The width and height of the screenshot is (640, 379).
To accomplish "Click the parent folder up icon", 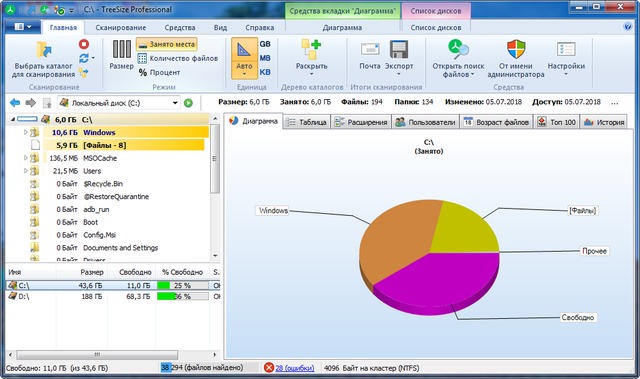I will tap(47, 103).
